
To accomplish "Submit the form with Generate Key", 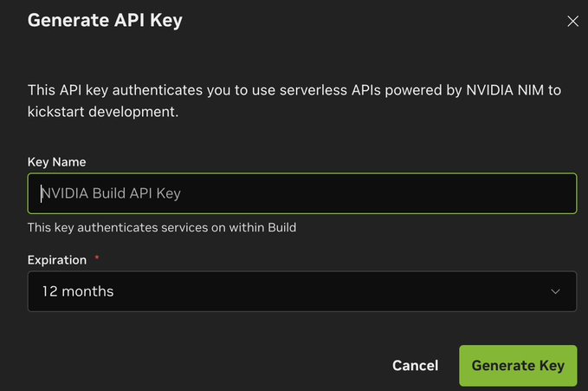I will click(x=518, y=366).
